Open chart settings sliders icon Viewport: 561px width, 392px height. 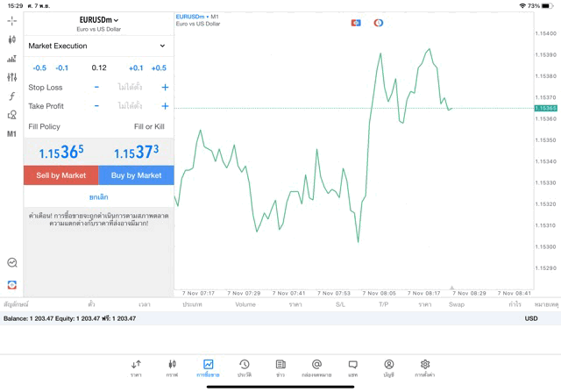point(11,77)
